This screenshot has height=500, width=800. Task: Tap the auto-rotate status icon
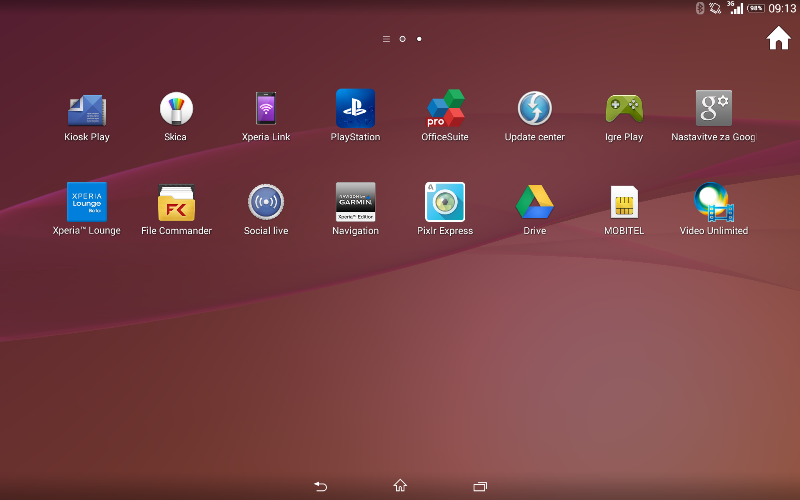(x=715, y=8)
